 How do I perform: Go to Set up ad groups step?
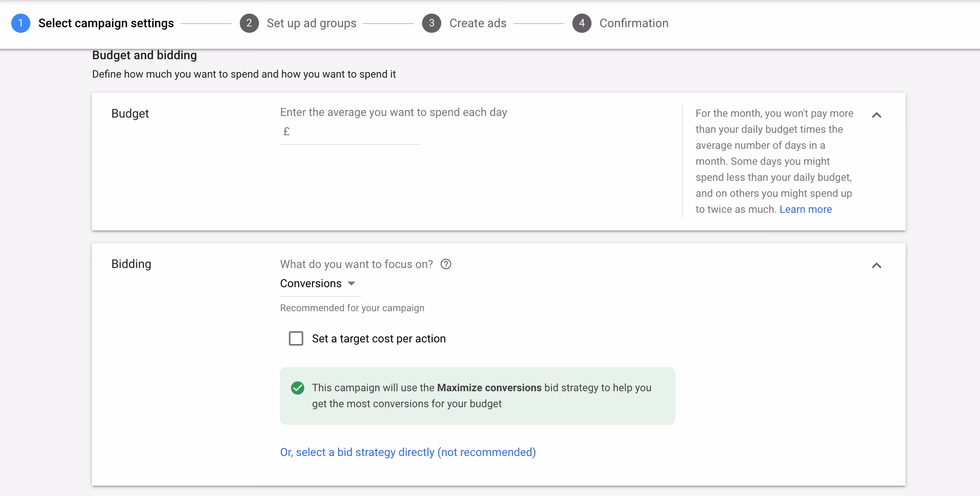click(x=312, y=23)
